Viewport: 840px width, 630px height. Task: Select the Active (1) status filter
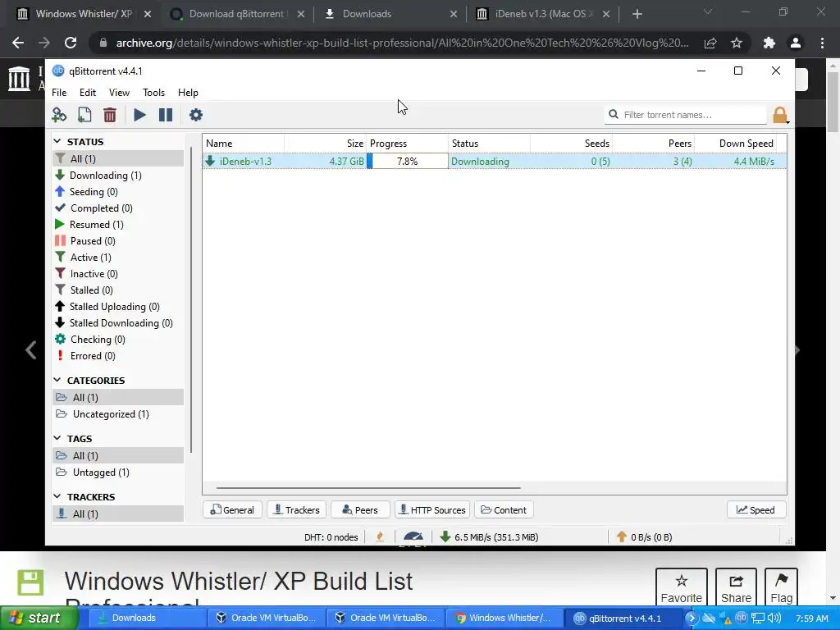pyautogui.click(x=90, y=257)
